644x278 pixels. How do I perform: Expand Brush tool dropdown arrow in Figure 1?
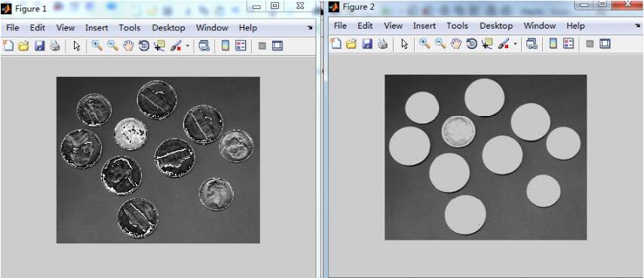point(187,46)
